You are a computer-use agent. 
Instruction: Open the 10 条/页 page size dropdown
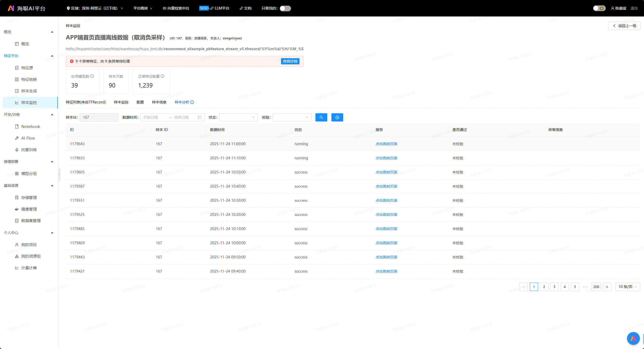(x=627, y=286)
